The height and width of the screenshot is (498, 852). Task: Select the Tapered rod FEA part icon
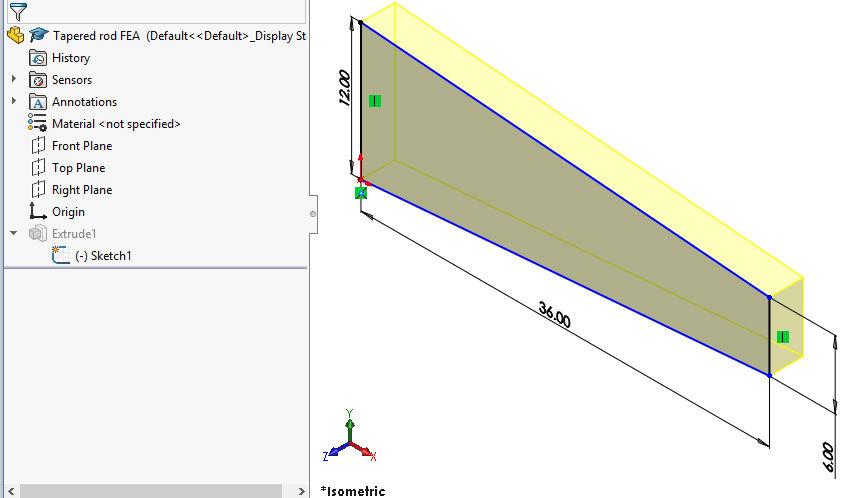pyautogui.click(x=16, y=35)
